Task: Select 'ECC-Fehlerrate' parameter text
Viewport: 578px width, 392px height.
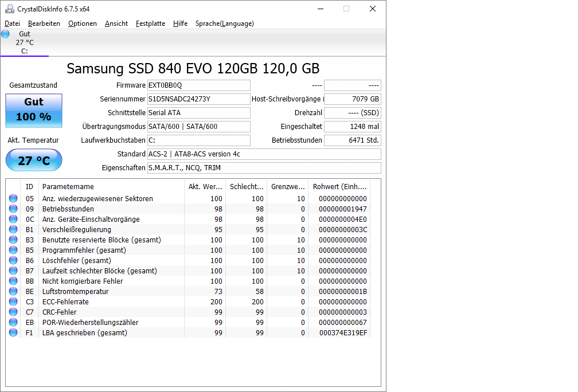Action: pyautogui.click(x=65, y=301)
